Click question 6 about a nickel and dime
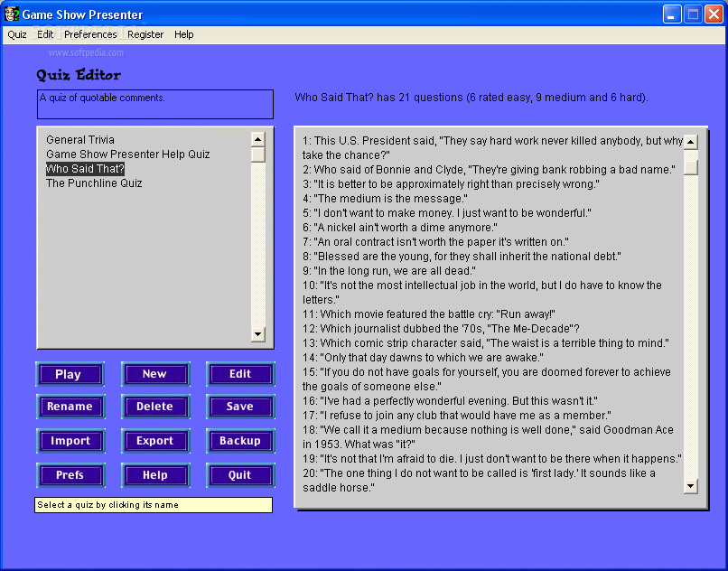 click(x=400, y=227)
